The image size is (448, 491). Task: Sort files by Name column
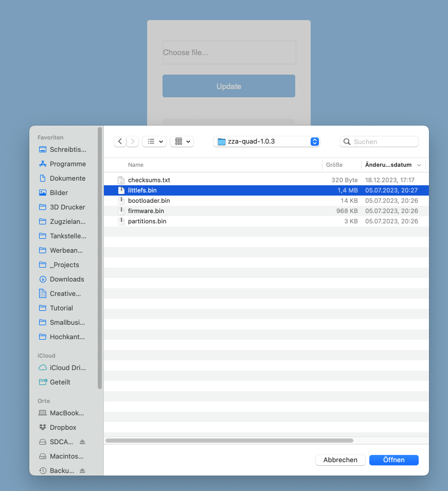tap(136, 165)
